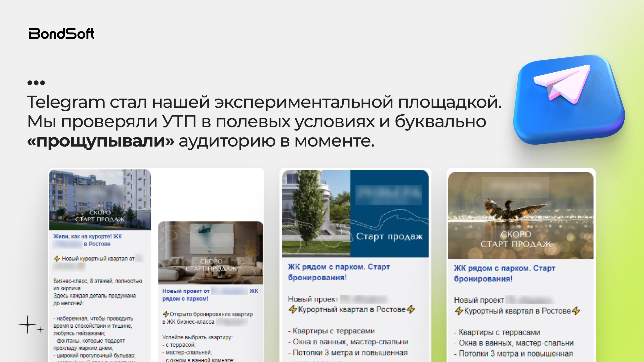This screenshot has height=362, width=644.
Task: Click the three-dot ellipsis above the headline
Action: click(35, 83)
